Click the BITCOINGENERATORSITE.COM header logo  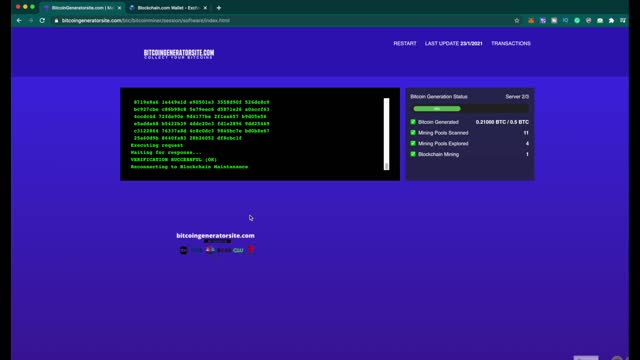tap(179, 54)
